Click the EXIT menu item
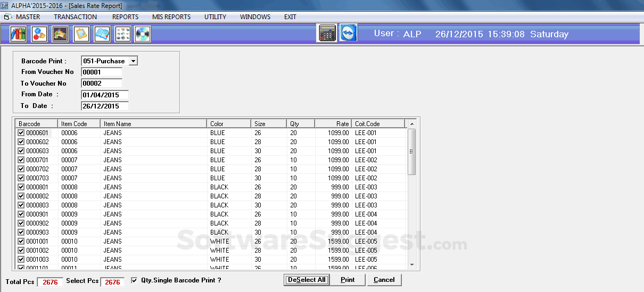 290,17
